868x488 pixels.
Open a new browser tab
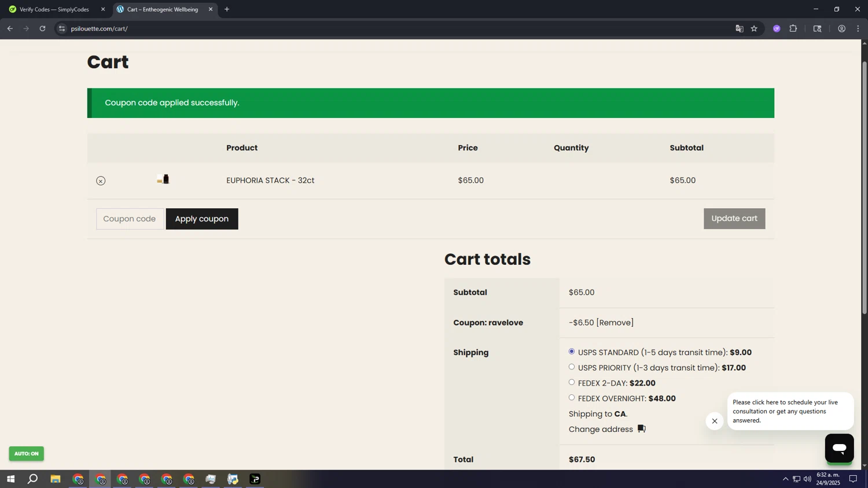click(x=227, y=9)
